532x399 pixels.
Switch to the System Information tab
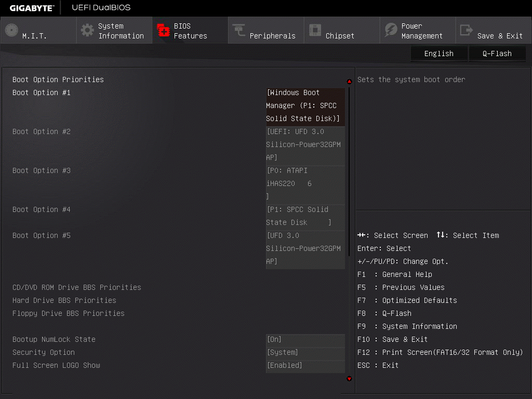pos(114,30)
